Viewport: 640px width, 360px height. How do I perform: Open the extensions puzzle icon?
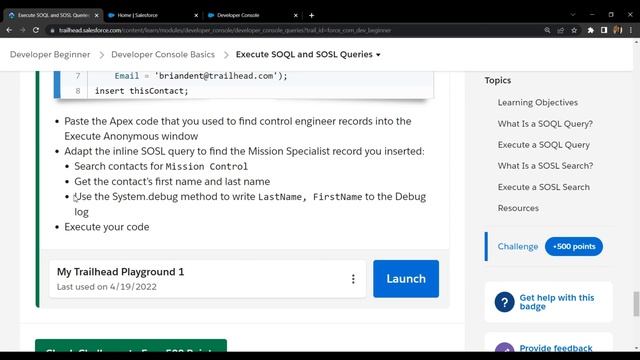(x=591, y=30)
